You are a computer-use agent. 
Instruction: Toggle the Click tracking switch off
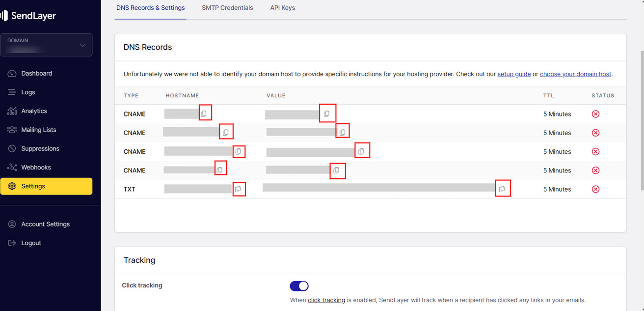[x=299, y=286]
